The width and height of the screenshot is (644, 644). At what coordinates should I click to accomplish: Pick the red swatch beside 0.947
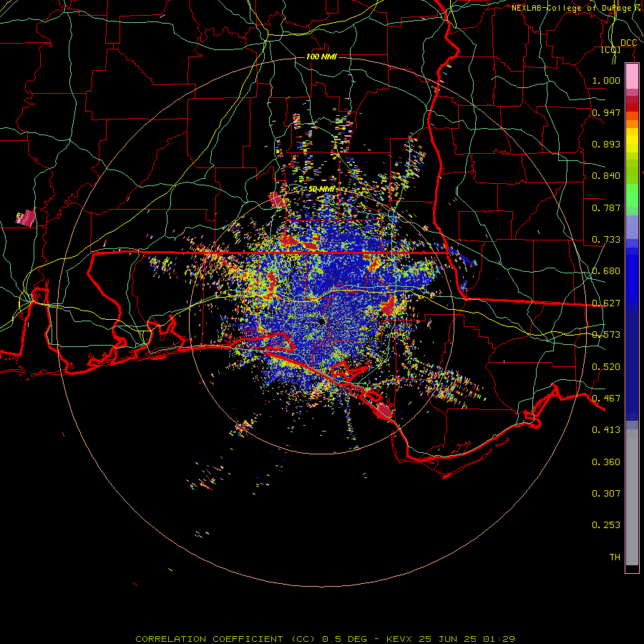pos(632,107)
